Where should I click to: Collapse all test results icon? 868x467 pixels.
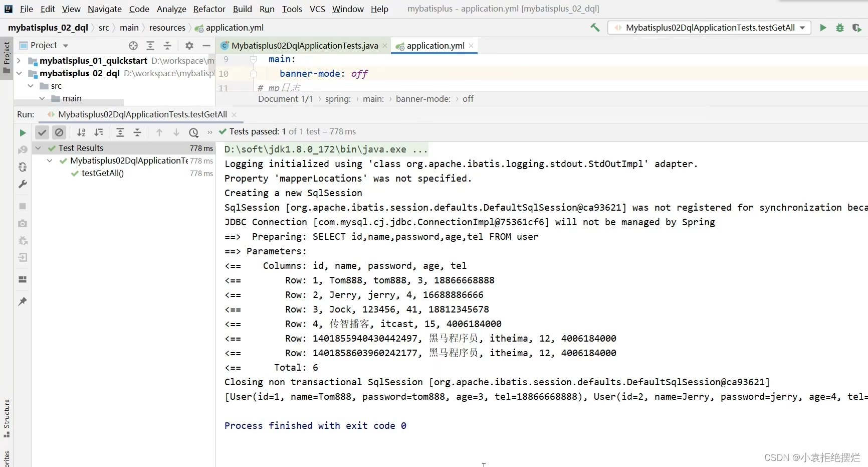[x=137, y=132]
